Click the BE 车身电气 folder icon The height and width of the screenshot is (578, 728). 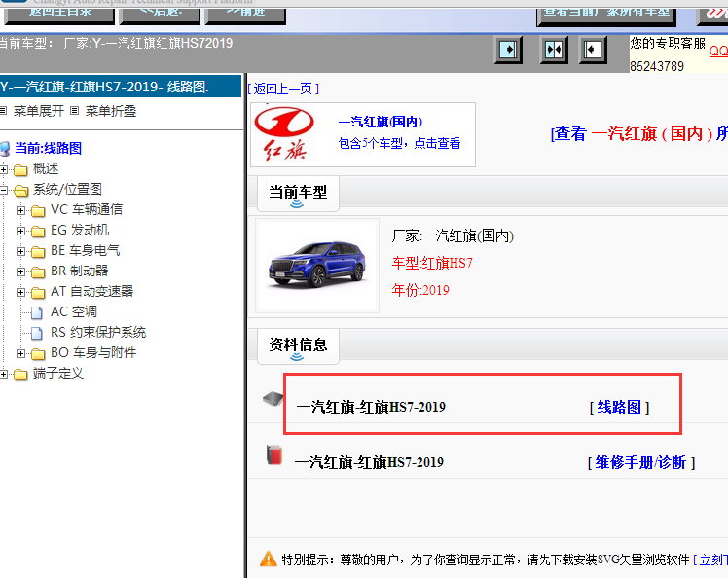[38, 252]
